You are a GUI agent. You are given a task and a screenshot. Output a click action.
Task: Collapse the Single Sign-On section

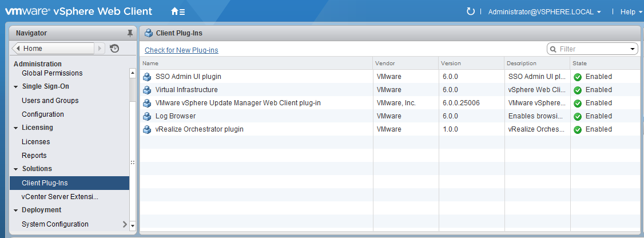click(16, 87)
